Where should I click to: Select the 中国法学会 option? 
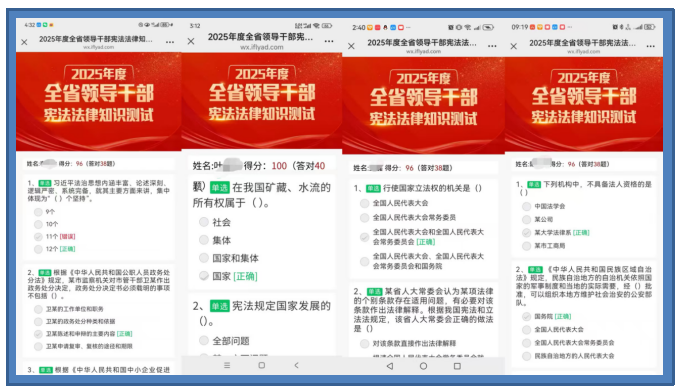coord(544,206)
